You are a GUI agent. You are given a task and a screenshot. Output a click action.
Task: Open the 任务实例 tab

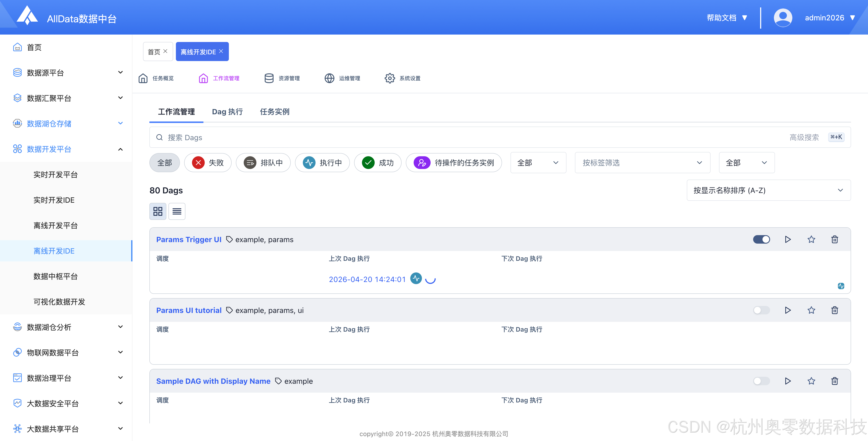pos(274,112)
